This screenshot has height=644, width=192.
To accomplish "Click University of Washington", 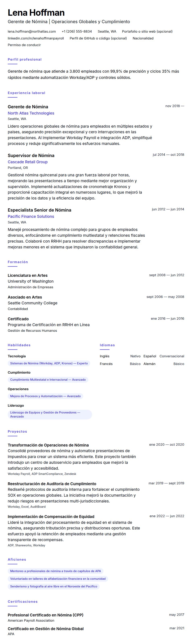I will point(31,281).
